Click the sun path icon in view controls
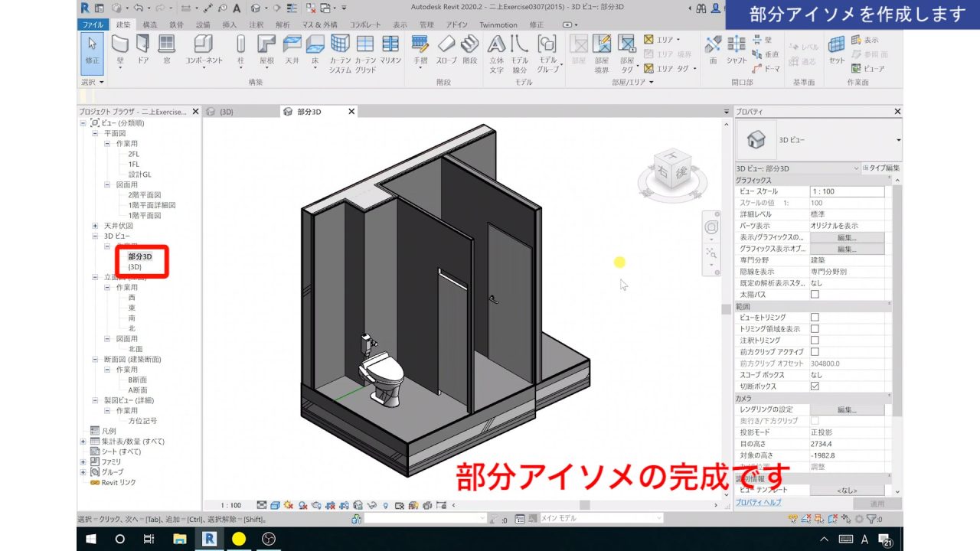Image resolution: width=980 pixels, height=551 pixels. tap(289, 505)
